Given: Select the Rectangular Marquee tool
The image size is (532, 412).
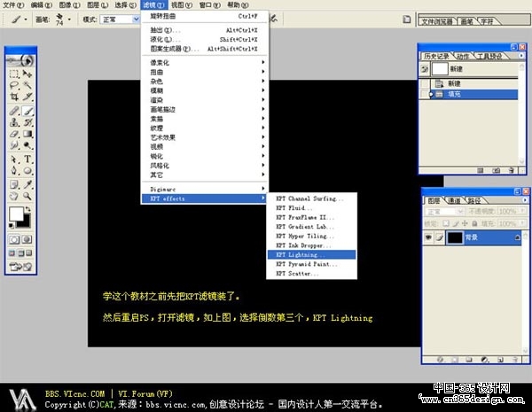Looking at the screenshot, I should [14, 74].
